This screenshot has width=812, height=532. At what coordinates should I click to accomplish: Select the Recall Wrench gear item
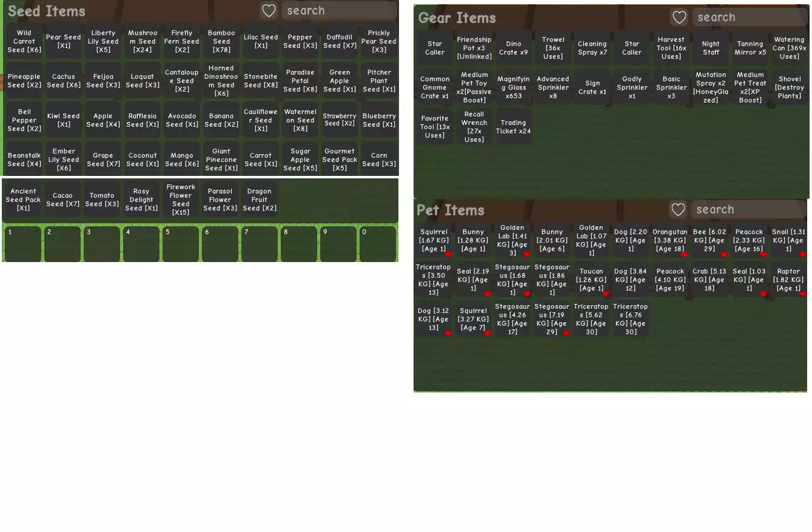[x=474, y=127]
